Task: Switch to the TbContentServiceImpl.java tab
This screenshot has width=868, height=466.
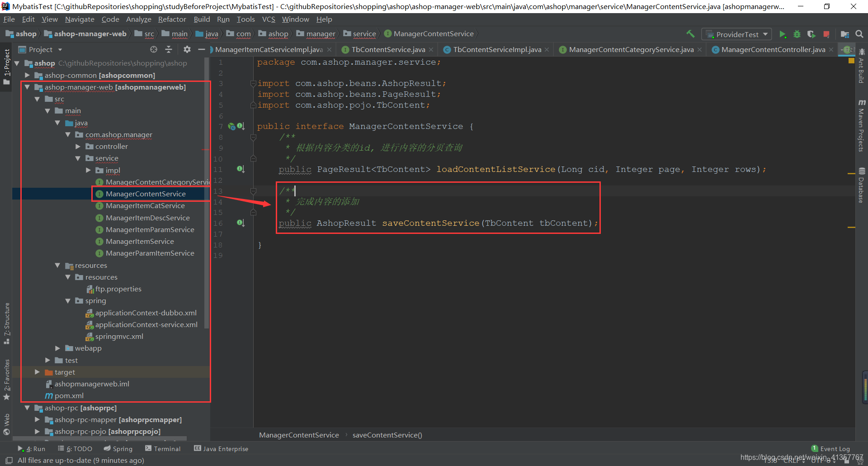Action: [497, 50]
